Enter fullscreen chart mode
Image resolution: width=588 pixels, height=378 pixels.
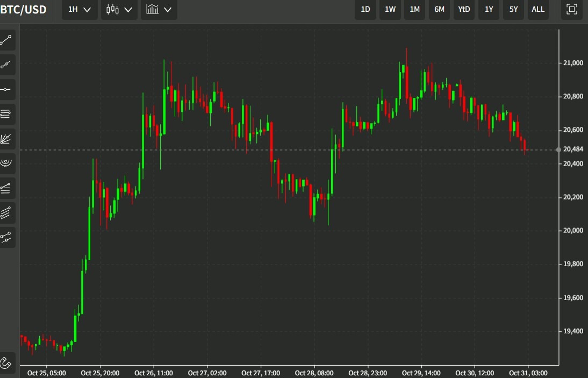[x=571, y=9]
